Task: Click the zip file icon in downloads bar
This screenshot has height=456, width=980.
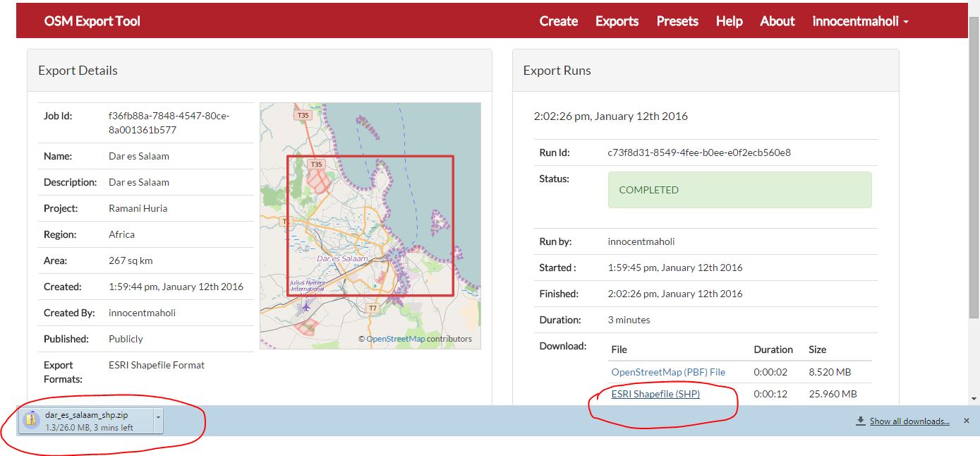Action: click(x=31, y=420)
